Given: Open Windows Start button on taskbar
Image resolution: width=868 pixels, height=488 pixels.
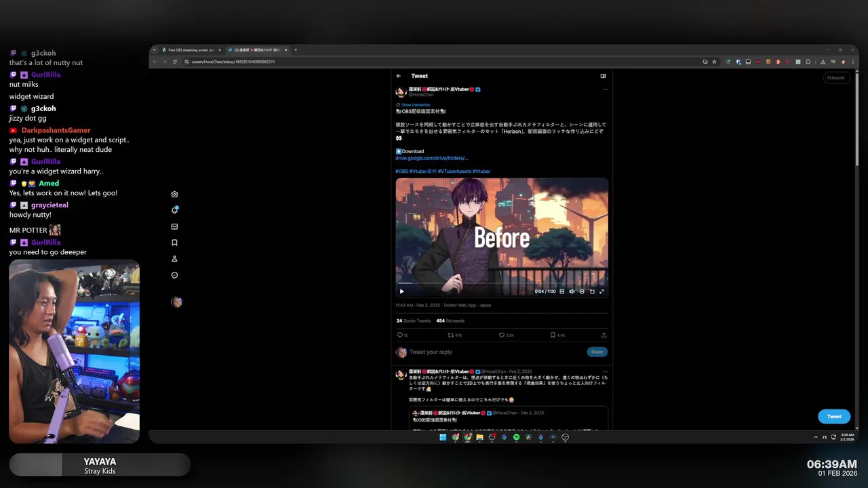Looking at the screenshot, I should click(x=443, y=437).
